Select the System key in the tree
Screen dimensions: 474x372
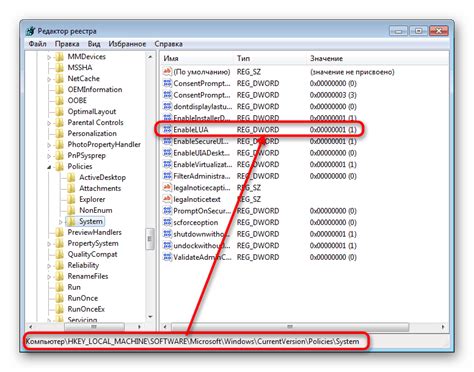click(91, 221)
